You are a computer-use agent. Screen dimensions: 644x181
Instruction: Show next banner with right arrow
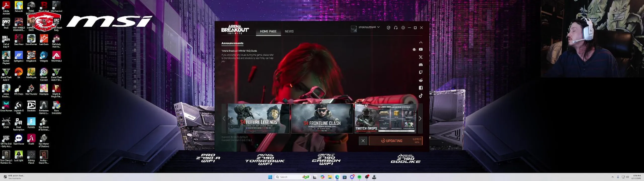(420, 118)
